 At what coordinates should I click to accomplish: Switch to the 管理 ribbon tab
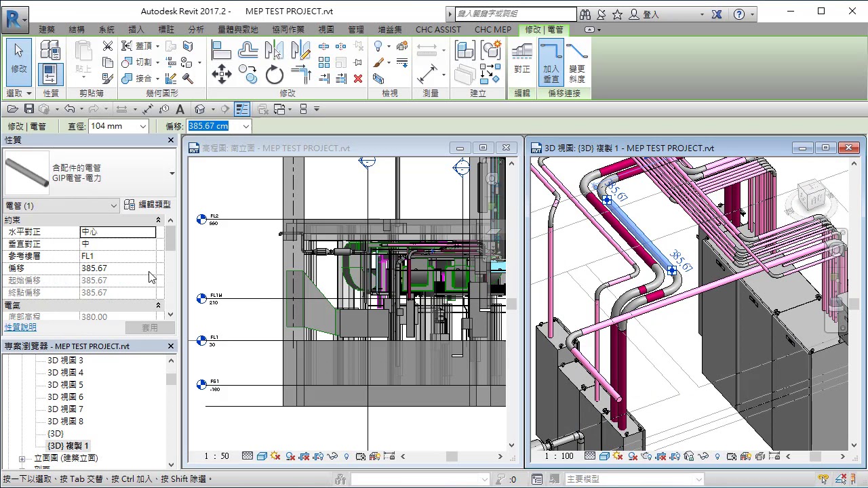tap(356, 29)
